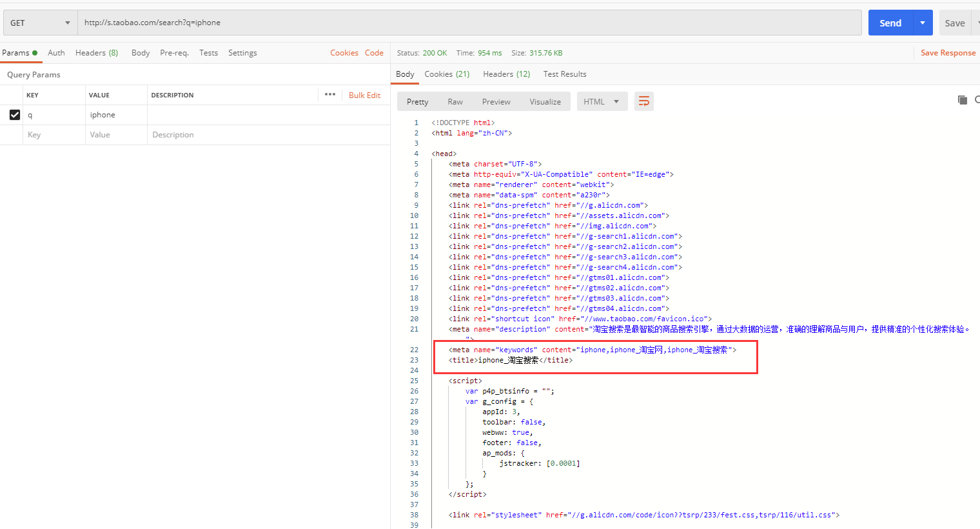Screen dimensions: 980x529
Task: Click the empty Value placeholder field
Action: tap(116, 135)
